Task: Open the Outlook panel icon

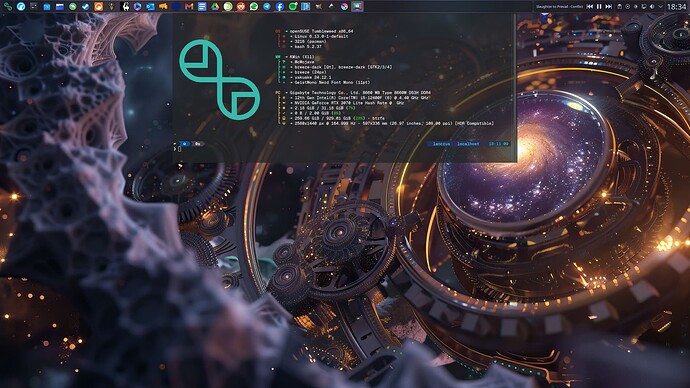Action: click(150, 6)
